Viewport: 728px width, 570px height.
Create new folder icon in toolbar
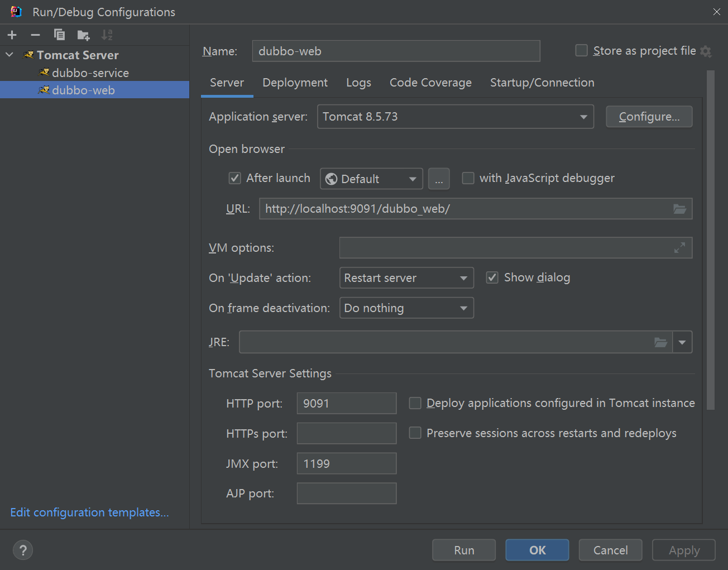(83, 35)
